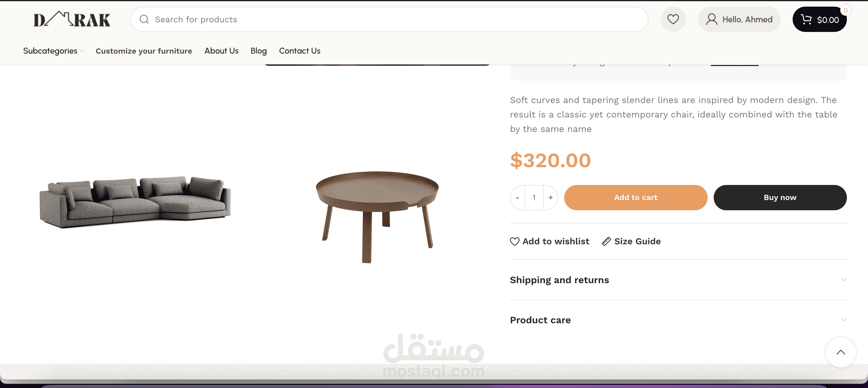868x388 pixels.
Task: Open the wishlist heart icon in header
Action: pos(673,19)
